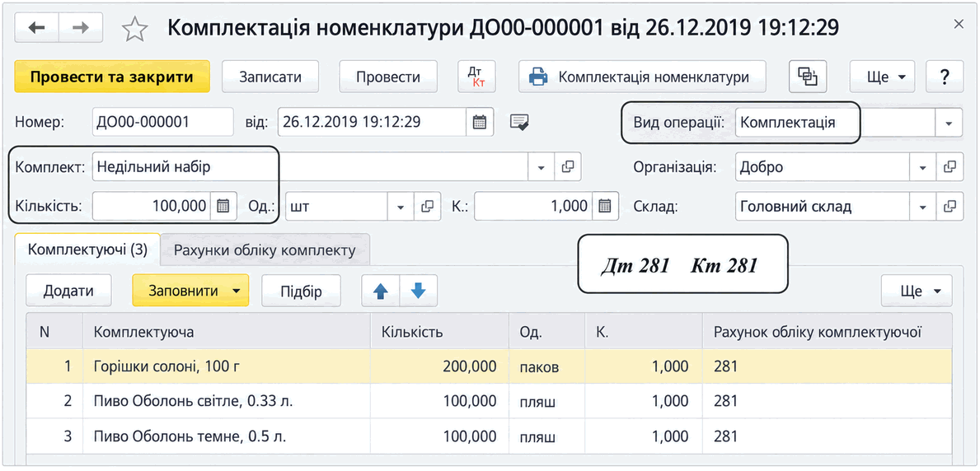980x471 pixels.
Task: Go forward with the right arrow button
Action: tap(81, 27)
